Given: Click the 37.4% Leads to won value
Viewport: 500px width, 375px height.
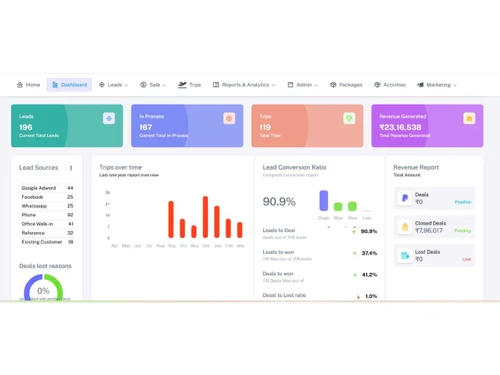Looking at the screenshot, I should [369, 253].
